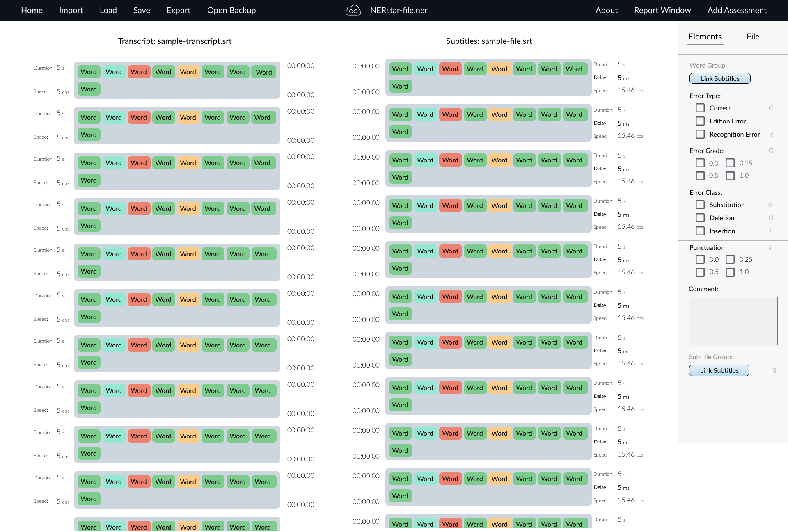
Task: Switch to the File tab
Action: click(753, 37)
